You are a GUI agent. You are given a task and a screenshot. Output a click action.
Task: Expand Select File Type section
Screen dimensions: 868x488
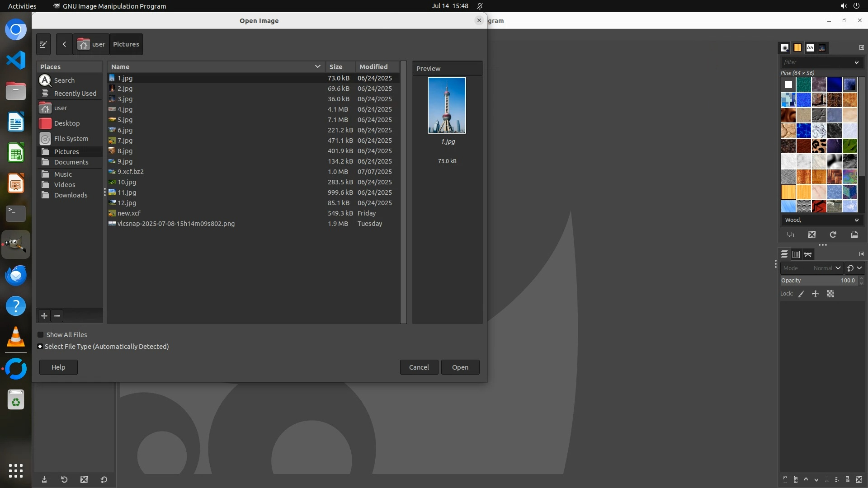[x=40, y=347]
